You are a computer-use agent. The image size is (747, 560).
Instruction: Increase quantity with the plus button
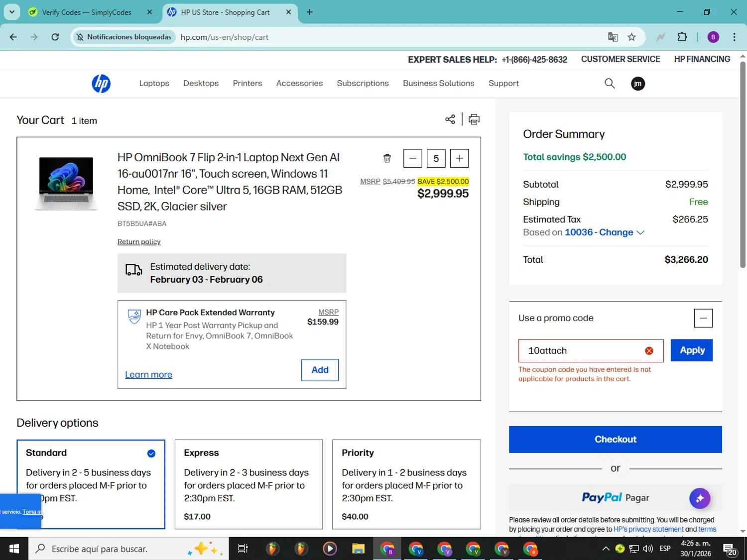[x=459, y=158]
